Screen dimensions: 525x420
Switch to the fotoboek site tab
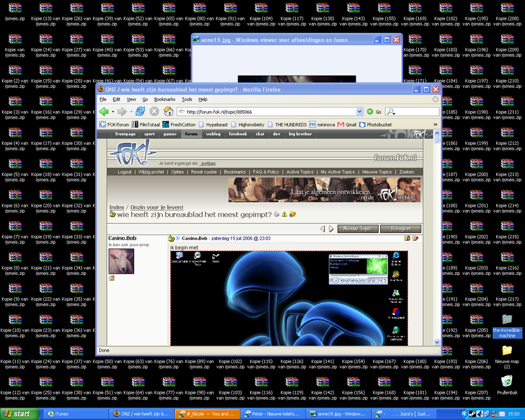[x=238, y=134]
